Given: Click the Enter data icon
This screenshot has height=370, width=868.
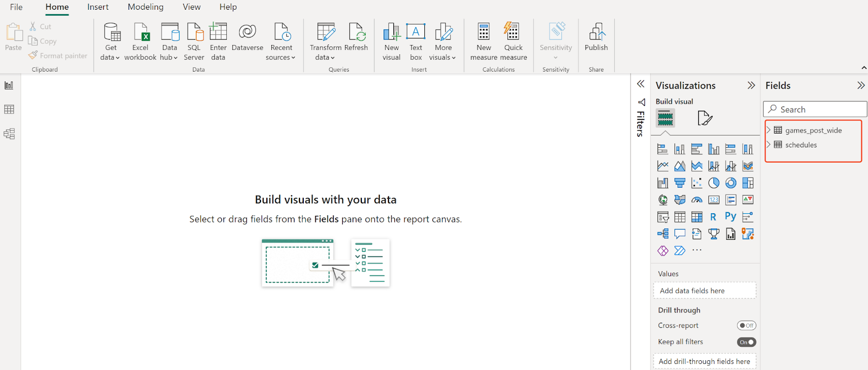Looking at the screenshot, I should [x=218, y=31].
